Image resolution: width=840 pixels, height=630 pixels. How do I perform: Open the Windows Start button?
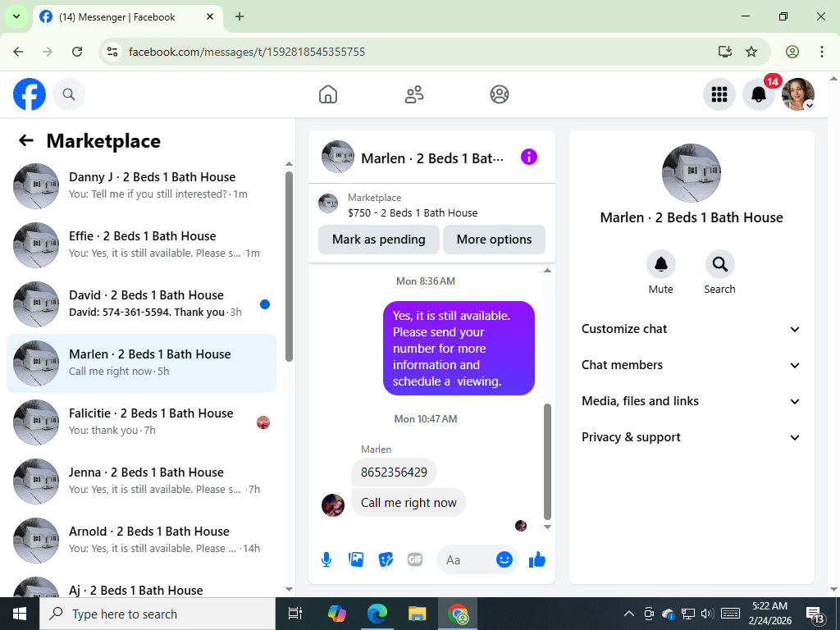[20, 614]
